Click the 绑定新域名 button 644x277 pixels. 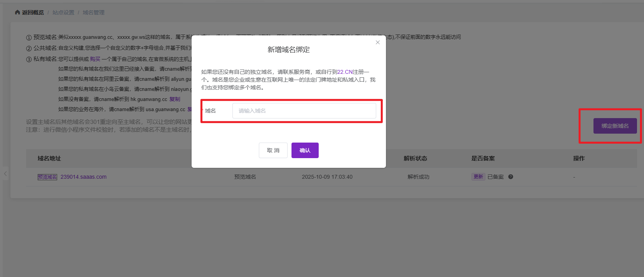[615, 126]
